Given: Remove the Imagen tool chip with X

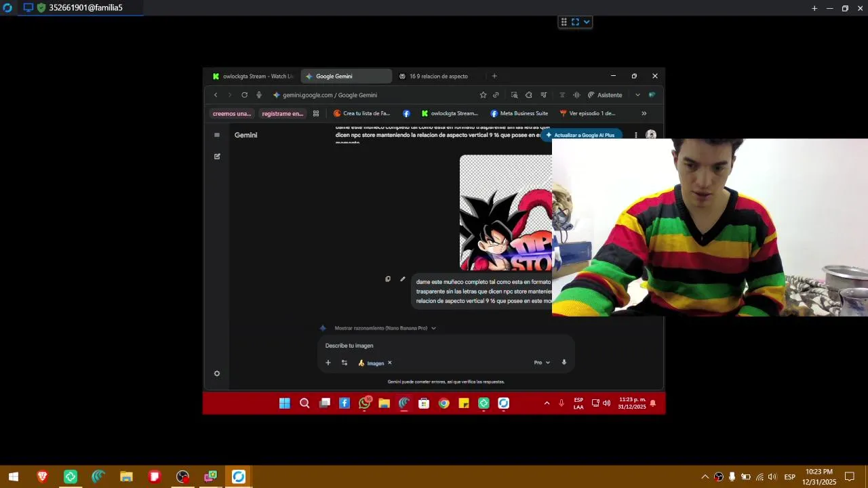Looking at the screenshot, I should 389,363.
